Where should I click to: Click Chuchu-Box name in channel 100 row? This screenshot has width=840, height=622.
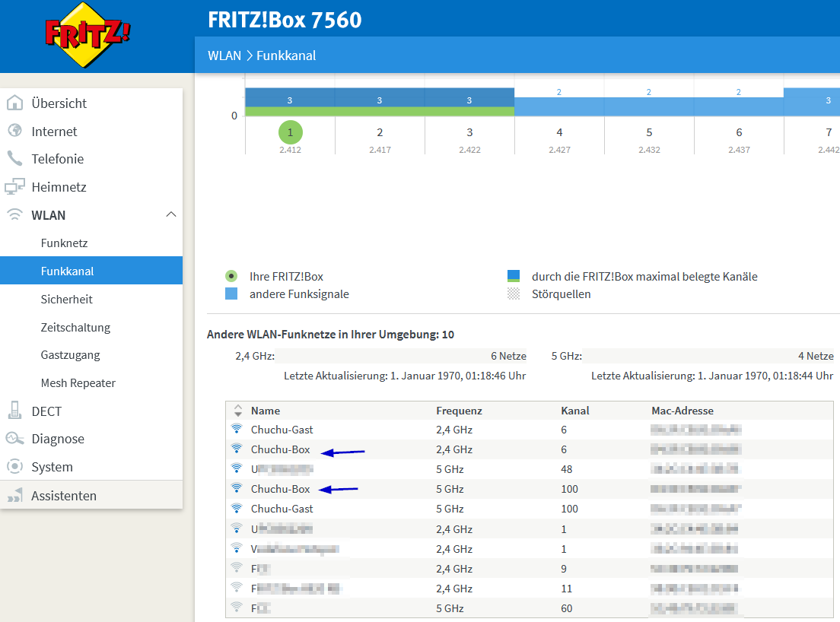pyautogui.click(x=280, y=489)
